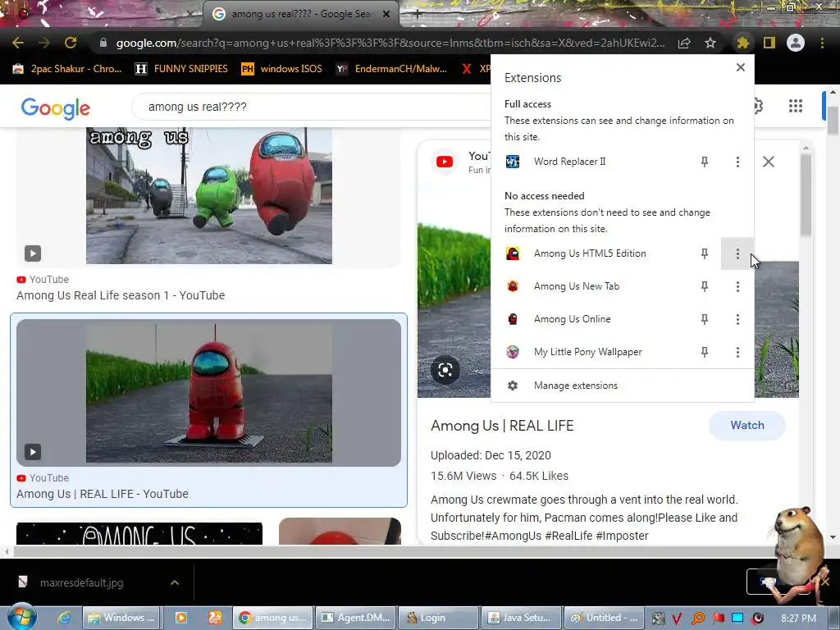Click the My Little Pony Wallpaper icon

(513, 352)
